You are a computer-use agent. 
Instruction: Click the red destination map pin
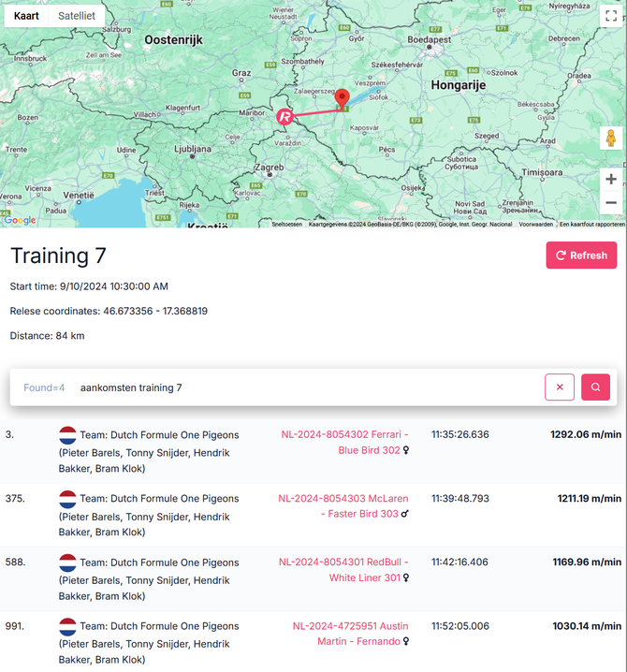pyautogui.click(x=342, y=99)
